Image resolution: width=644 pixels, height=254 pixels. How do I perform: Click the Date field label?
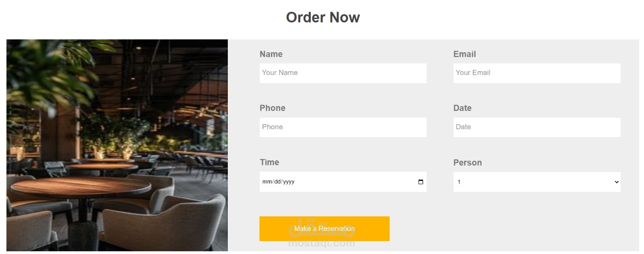click(x=462, y=108)
